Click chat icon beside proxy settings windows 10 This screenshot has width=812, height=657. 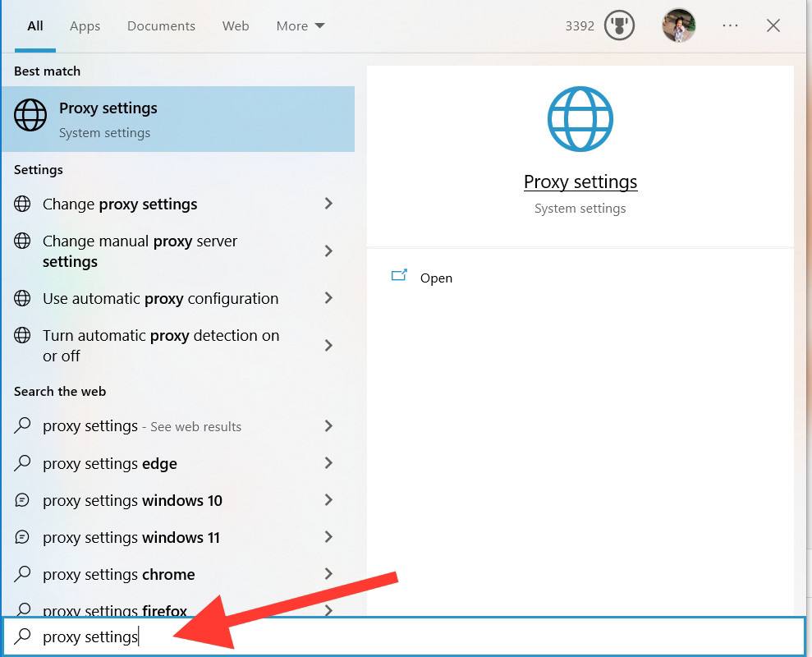[x=23, y=500]
